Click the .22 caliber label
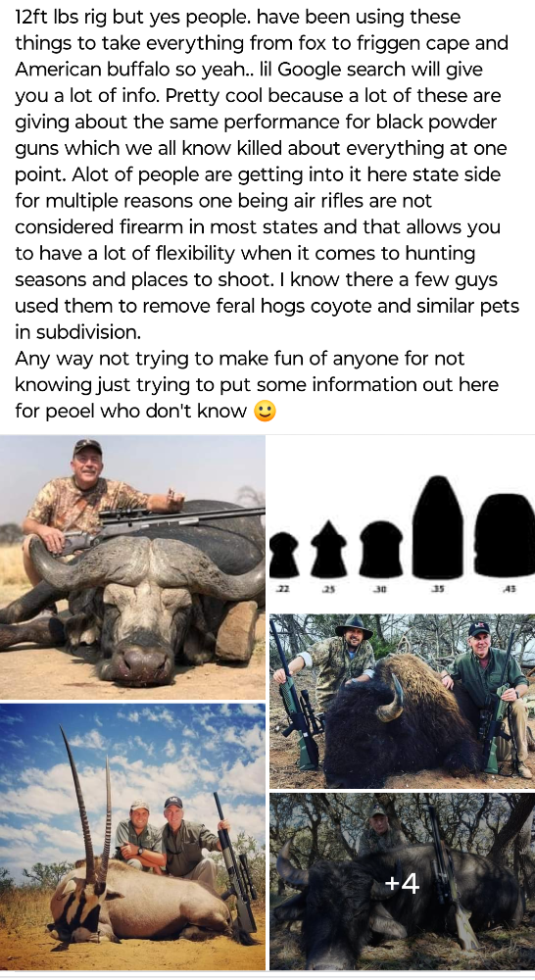The width and height of the screenshot is (535, 980). 282,589
